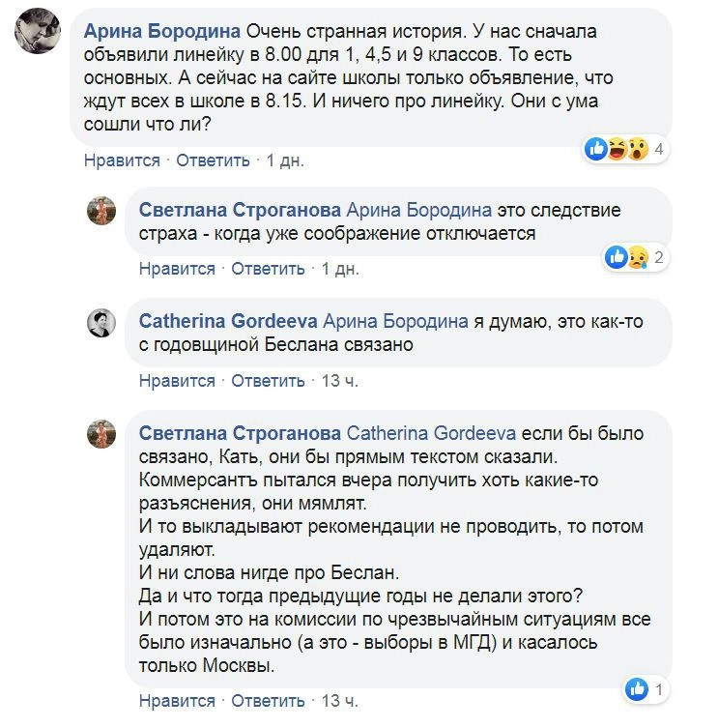Like Catherina Gordeeva's comment about Беслан
718x728 pixels.
coord(177,381)
